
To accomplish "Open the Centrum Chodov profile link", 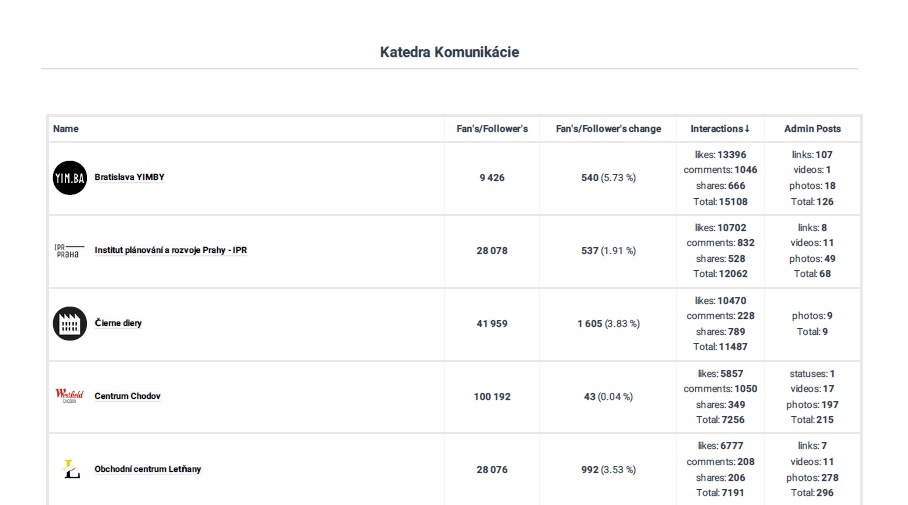I will coord(127,396).
